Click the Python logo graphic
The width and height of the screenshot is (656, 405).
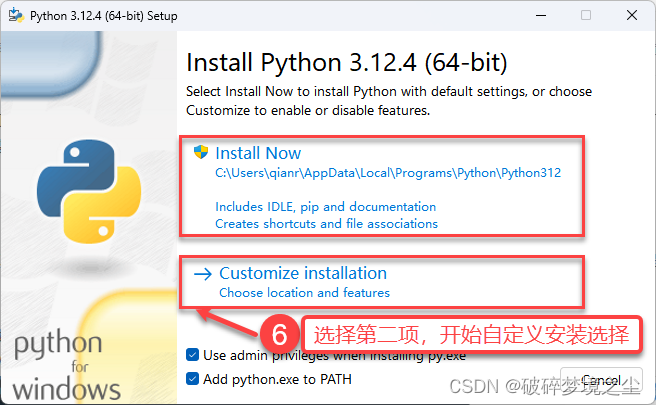click(x=89, y=191)
